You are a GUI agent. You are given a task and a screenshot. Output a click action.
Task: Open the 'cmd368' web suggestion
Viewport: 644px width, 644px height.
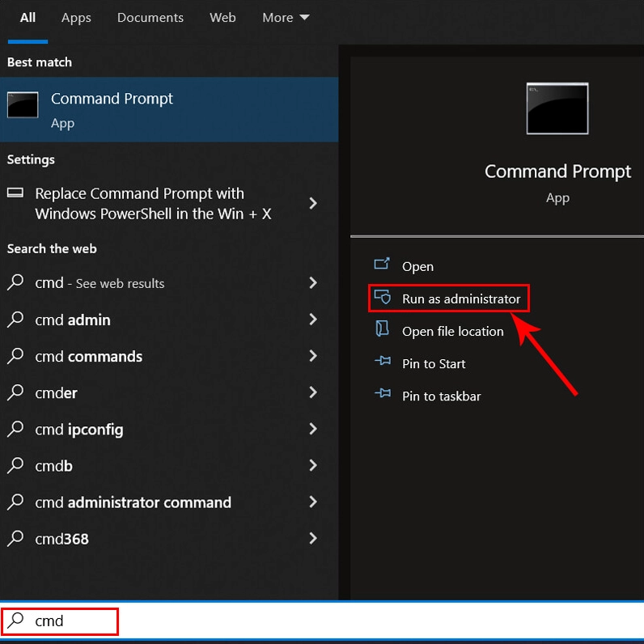(169, 539)
